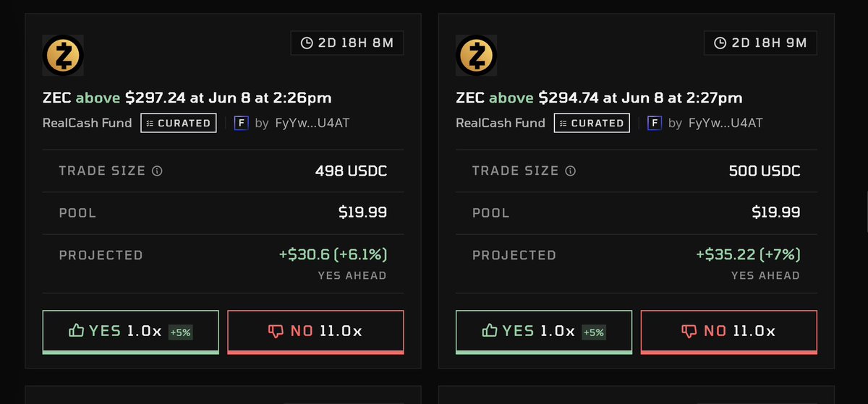Click the trade size info icon on the 498 USDC card

pyautogui.click(x=157, y=171)
